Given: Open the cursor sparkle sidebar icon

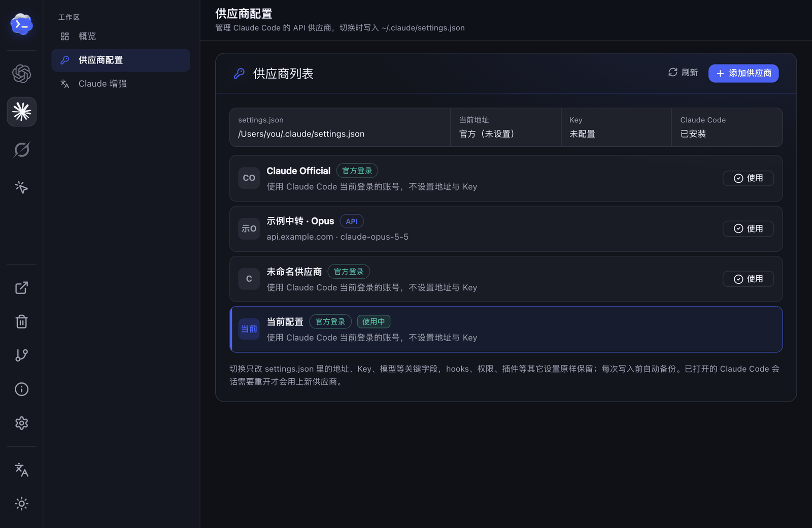Looking at the screenshot, I should [21, 187].
